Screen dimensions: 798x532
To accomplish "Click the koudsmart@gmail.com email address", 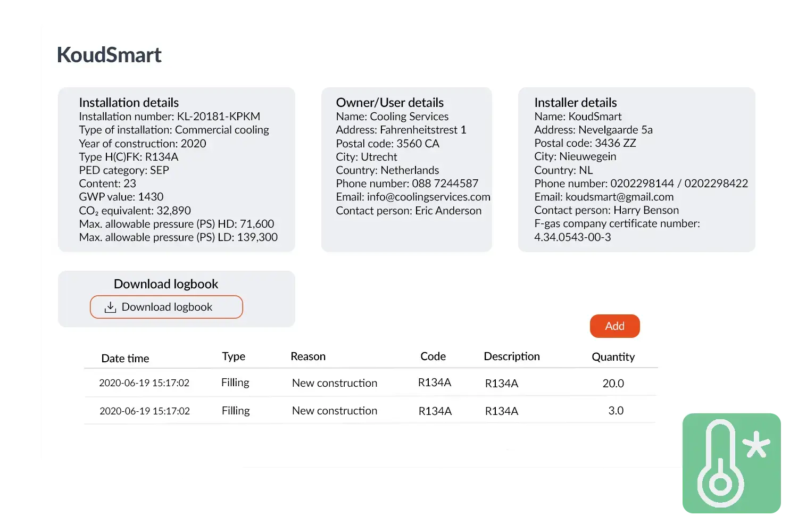I will tap(619, 197).
